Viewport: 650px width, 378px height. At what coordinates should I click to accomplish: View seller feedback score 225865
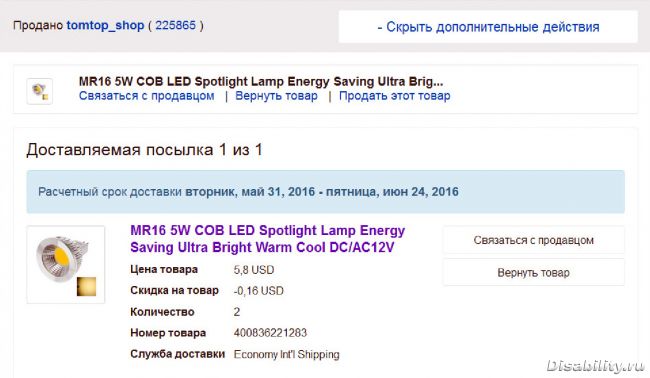tap(175, 25)
